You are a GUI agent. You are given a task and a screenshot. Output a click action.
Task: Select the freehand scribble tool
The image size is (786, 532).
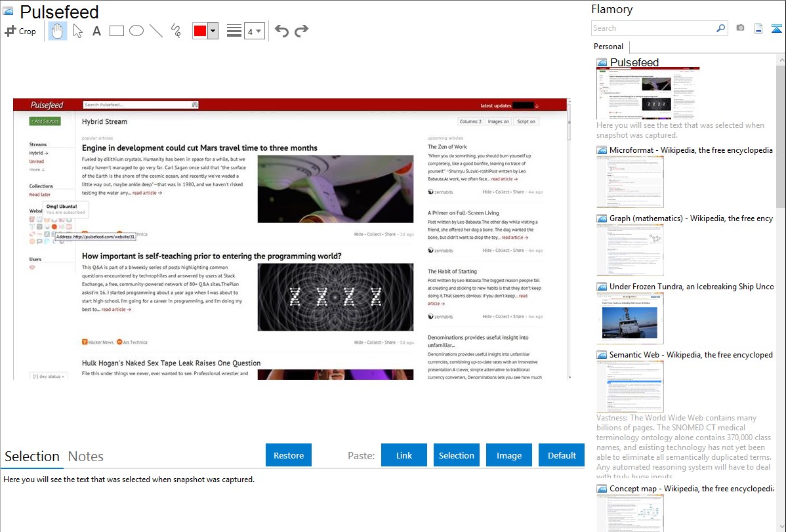click(176, 31)
